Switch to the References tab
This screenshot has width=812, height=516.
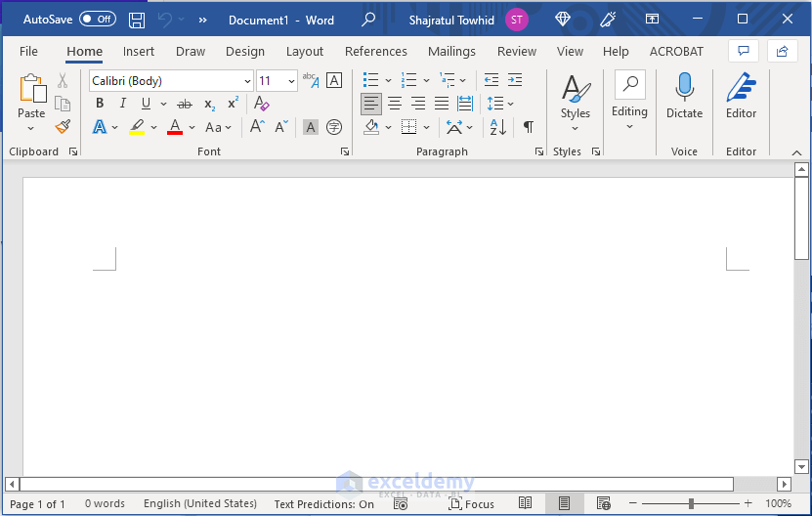(x=376, y=51)
